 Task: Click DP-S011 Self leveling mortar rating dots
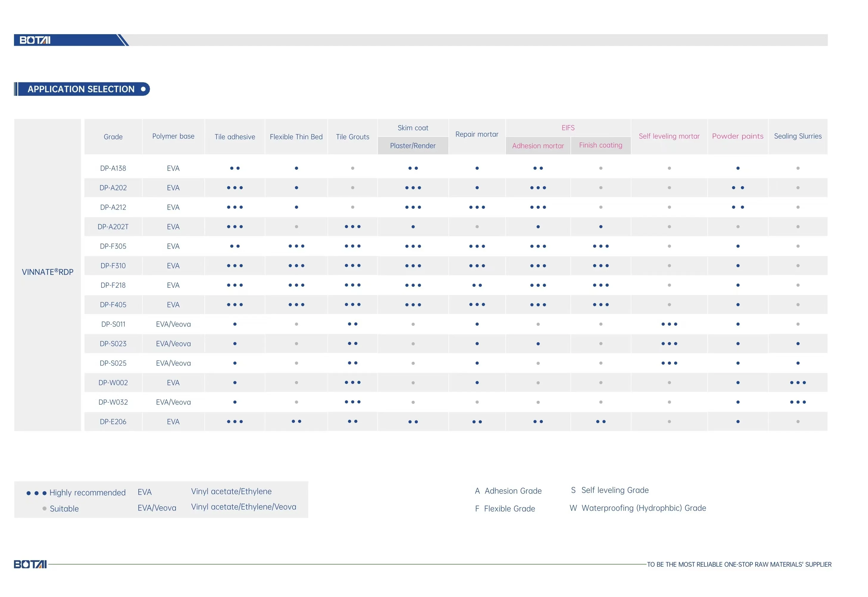point(669,324)
